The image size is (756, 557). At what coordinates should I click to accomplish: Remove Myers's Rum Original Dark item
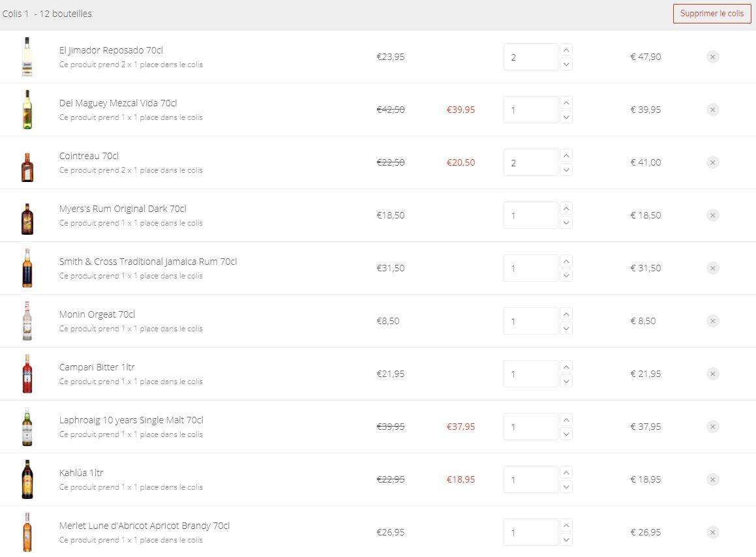[712, 215]
